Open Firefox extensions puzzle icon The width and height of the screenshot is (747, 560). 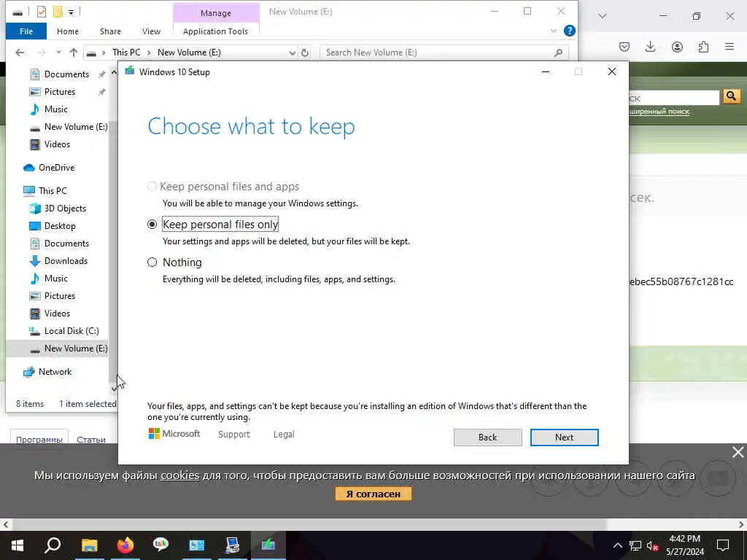pyautogui.click(x=703, y=47)
